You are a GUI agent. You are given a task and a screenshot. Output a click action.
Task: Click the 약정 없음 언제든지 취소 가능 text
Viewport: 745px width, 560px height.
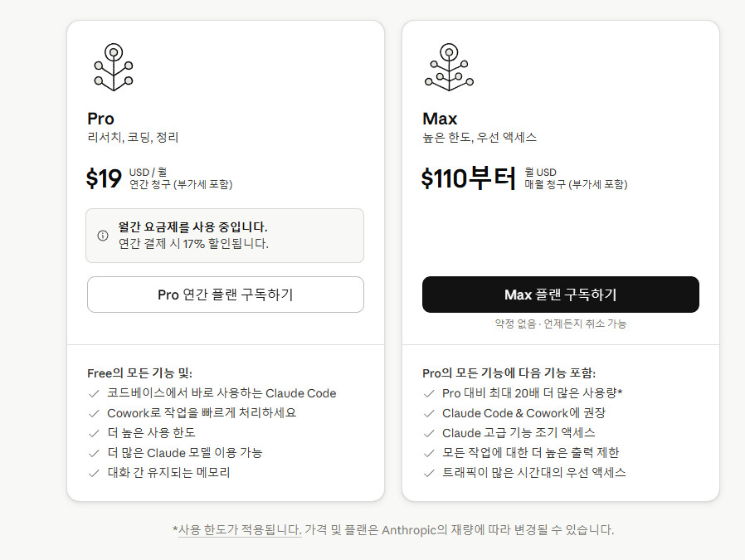pos(561,324)
